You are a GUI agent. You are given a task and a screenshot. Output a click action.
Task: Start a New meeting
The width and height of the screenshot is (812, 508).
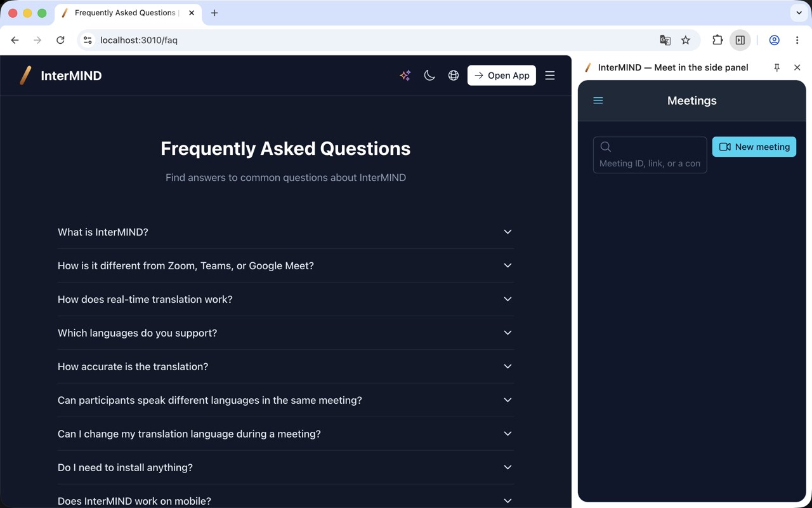click(x=754, y=147)
